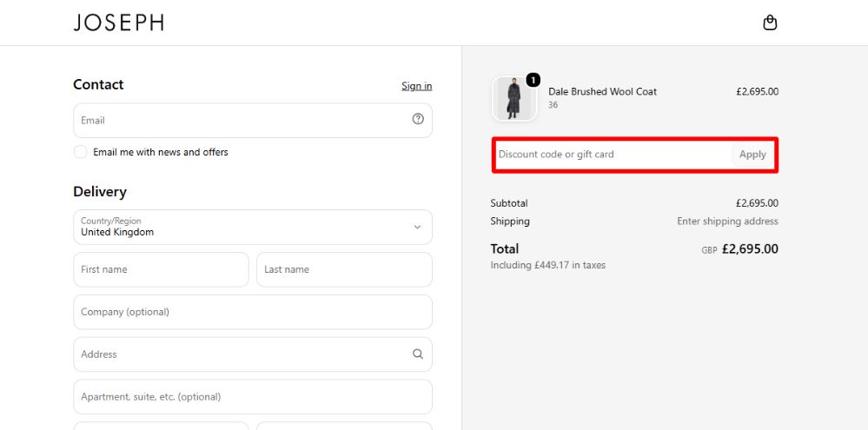Focus the Company (optional) field
This screenshot has width=868, height=430.
coord(253,312)
